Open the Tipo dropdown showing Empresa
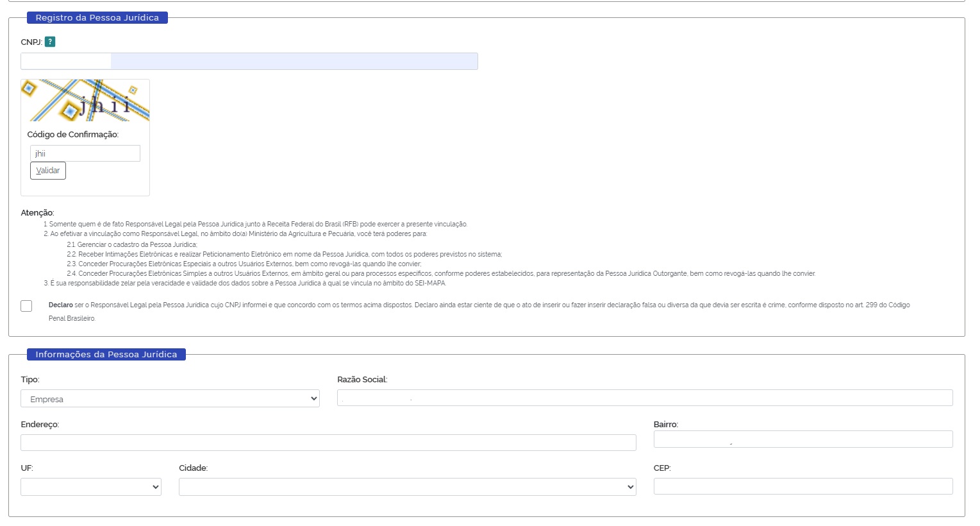 click(x=170, y=398)
